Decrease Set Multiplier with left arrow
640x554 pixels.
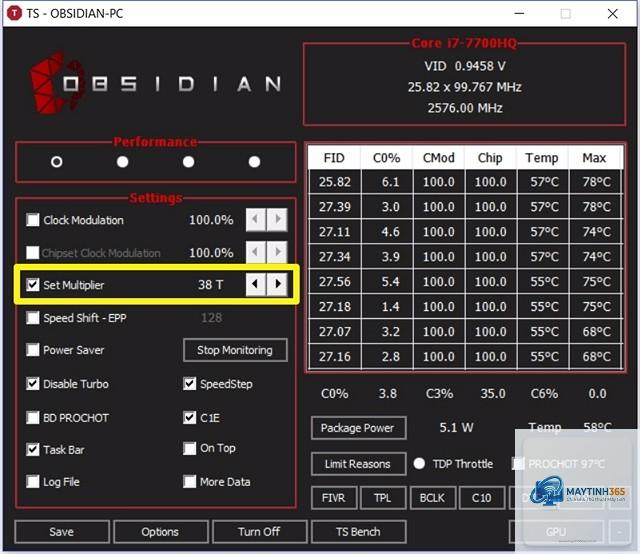point(256,284)
